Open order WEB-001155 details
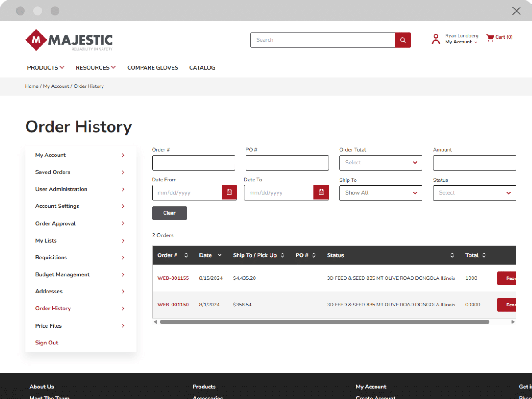Screen dimensions: 532x399 (x=173, y=278)
